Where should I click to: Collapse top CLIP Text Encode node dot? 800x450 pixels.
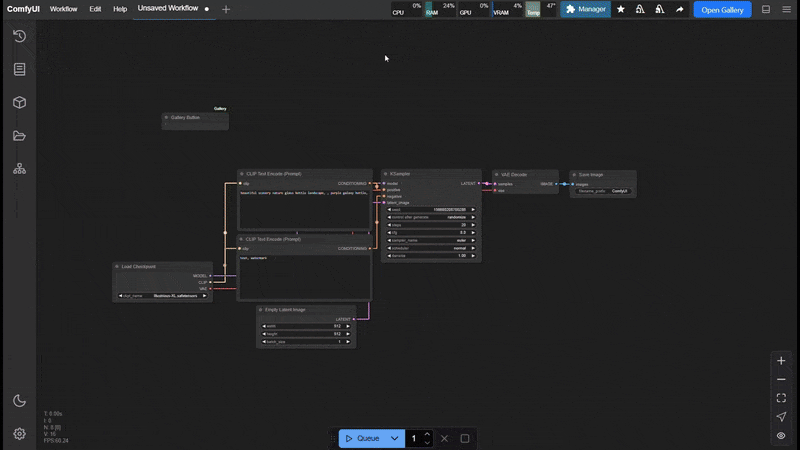242,174
